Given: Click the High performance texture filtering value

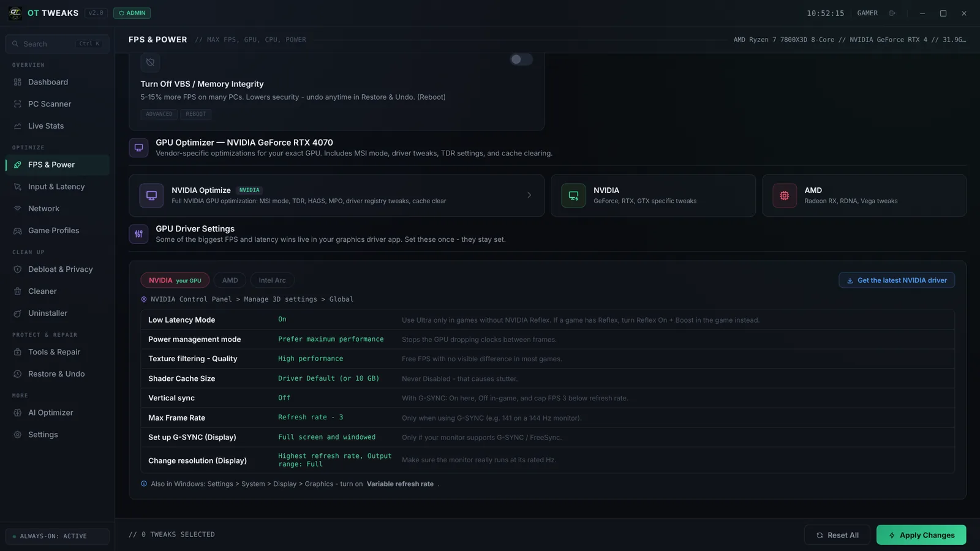Looking at the screenshot, I should tap(311, 359).
